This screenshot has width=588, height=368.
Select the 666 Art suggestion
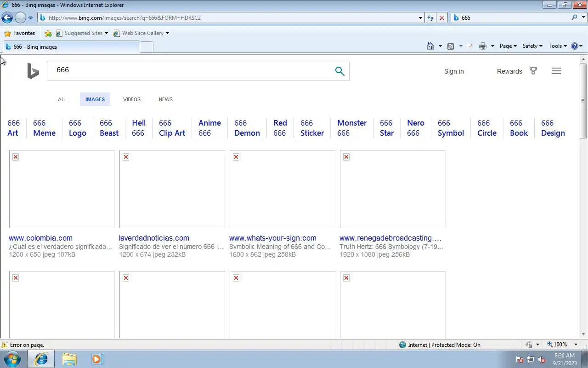pyautogui.click(x=14, y=128)
